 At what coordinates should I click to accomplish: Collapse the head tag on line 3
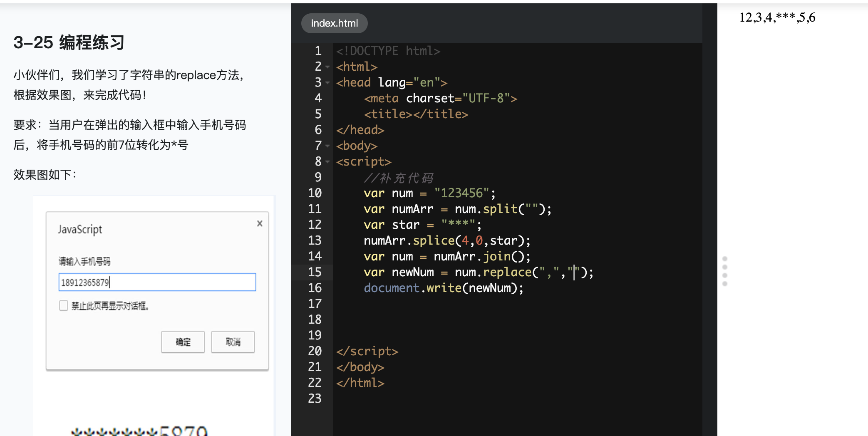coord(327,83)
